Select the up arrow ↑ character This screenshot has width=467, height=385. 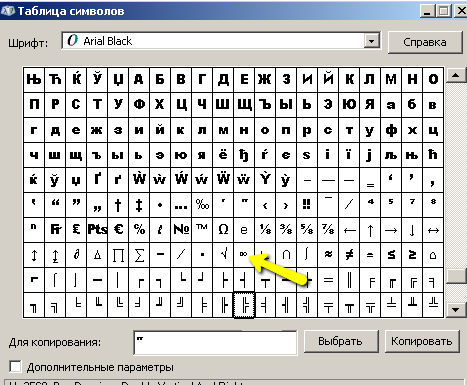pyautogui.click(x=370, y=230)
